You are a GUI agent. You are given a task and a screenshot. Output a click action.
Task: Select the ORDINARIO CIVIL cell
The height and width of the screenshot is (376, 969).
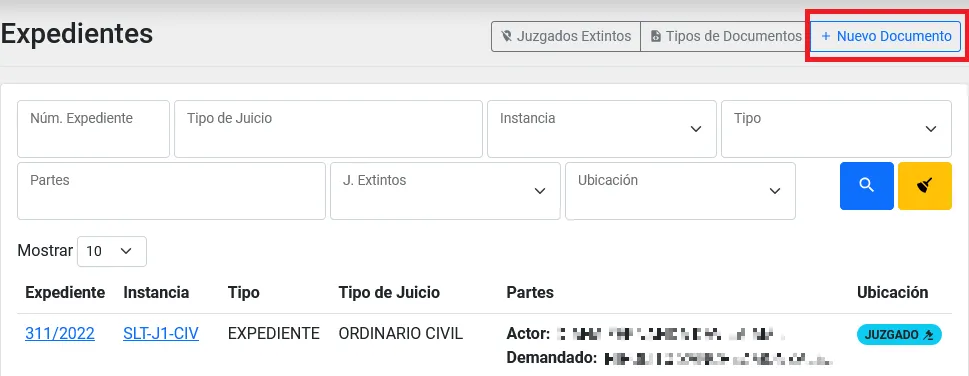click(400, 334)
